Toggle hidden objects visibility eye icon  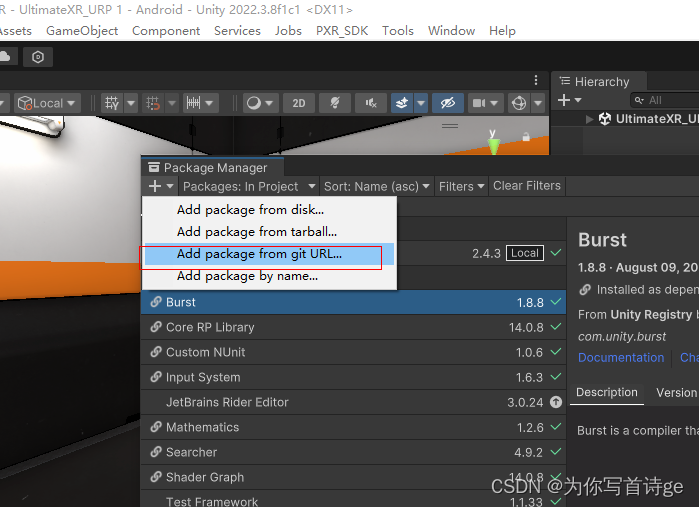(x=448, y=103)
